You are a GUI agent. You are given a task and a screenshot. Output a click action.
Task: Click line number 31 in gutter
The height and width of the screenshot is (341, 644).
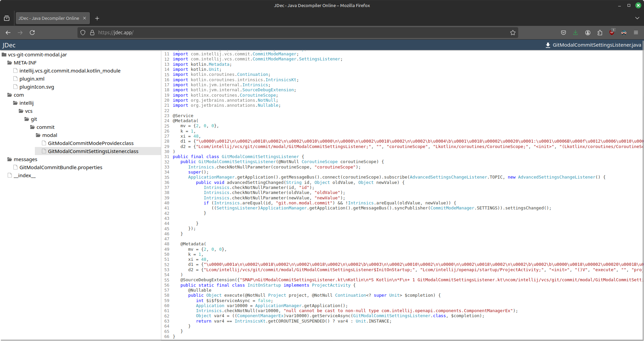pyautogui.click(x=167, y=157)
